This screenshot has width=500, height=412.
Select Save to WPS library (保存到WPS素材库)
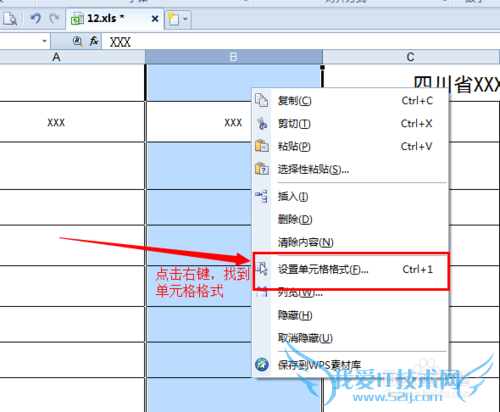coord(350,365)
